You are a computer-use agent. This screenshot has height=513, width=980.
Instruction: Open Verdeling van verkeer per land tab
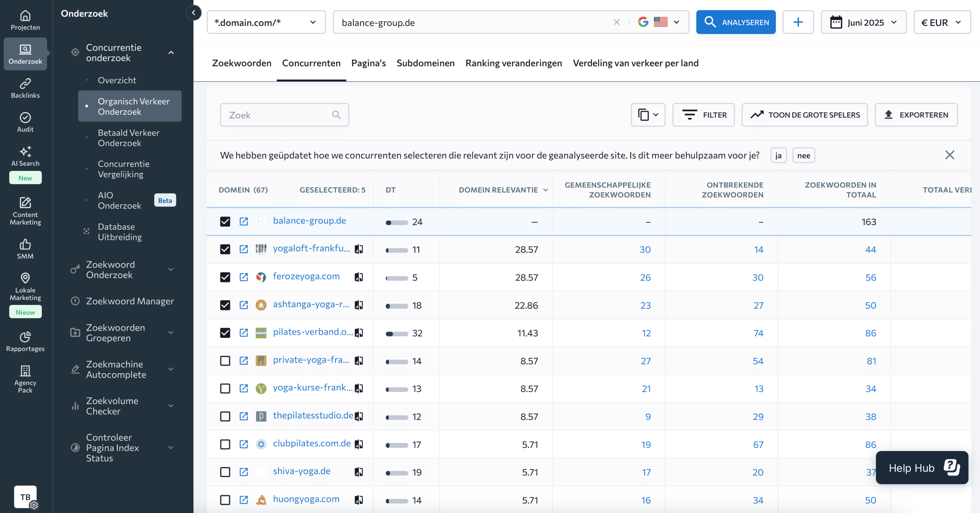(635, 63)
